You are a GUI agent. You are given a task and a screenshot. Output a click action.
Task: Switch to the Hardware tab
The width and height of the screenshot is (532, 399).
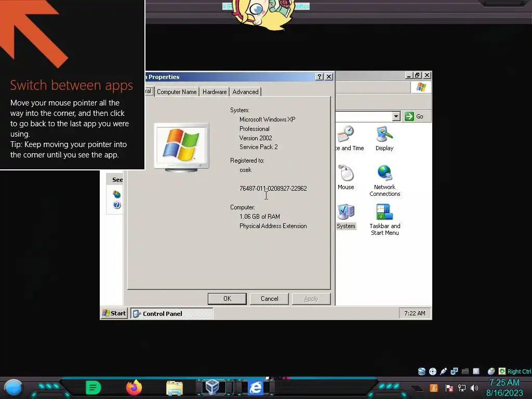click(x=215, y=92)
